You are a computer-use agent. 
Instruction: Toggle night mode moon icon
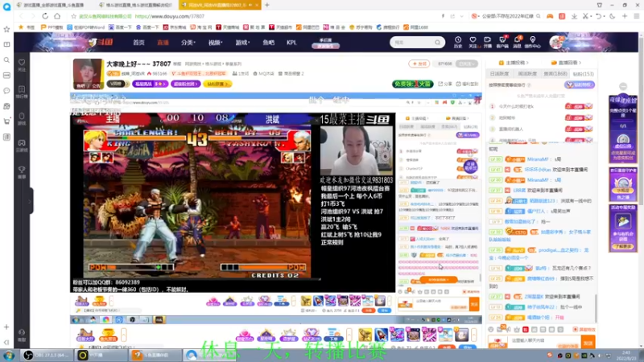(613, 16)
